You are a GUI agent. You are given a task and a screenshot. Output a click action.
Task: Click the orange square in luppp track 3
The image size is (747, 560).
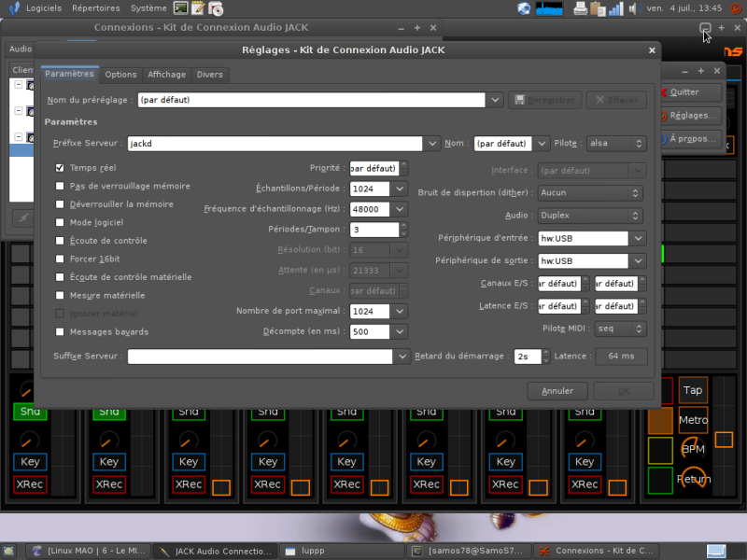[221, 487]
